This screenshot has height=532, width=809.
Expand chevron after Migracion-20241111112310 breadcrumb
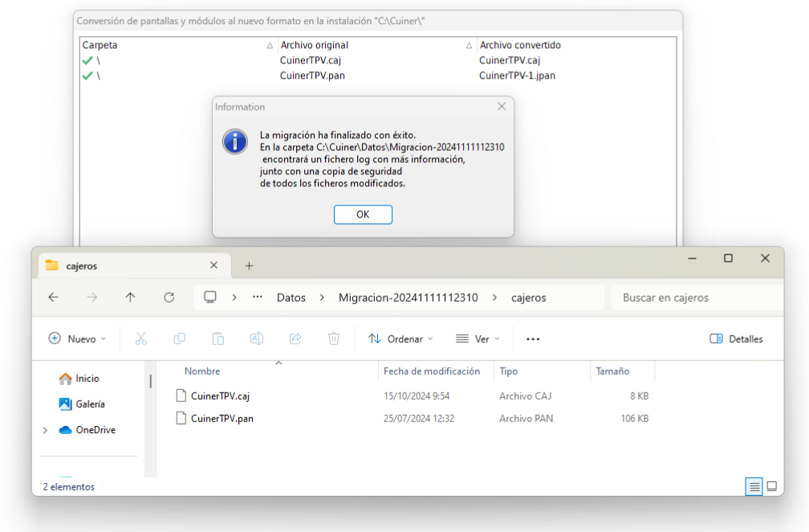(x=494, y=298)
